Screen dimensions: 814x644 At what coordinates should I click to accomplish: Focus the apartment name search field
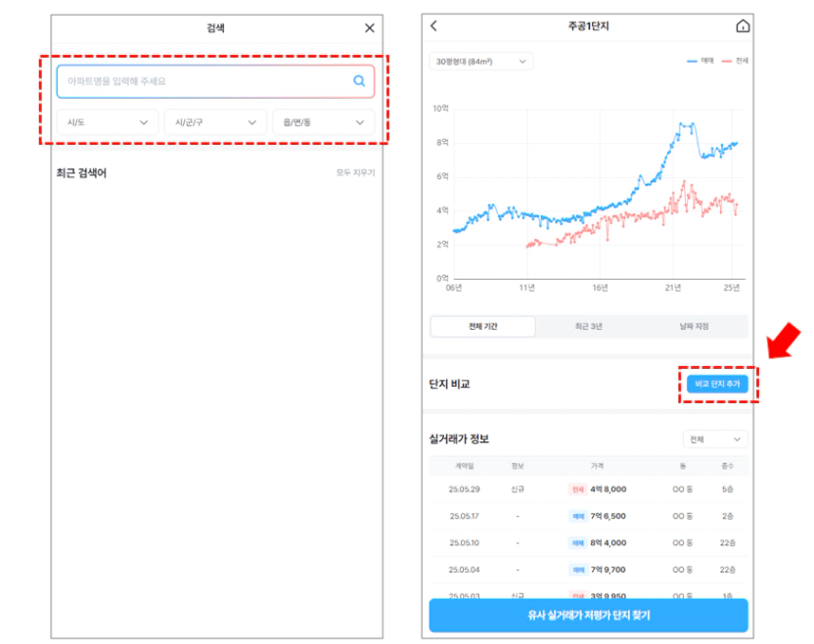215,81
